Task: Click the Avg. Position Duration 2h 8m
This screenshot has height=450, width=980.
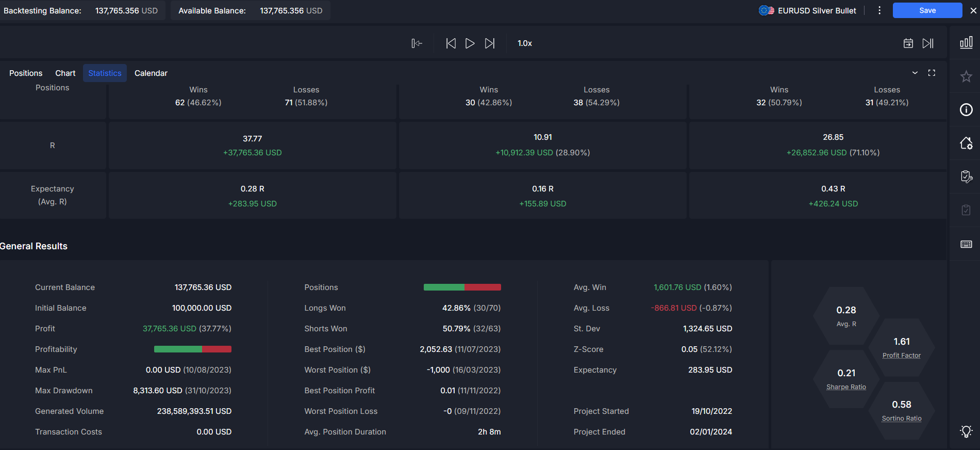Action: click(489, 432)
